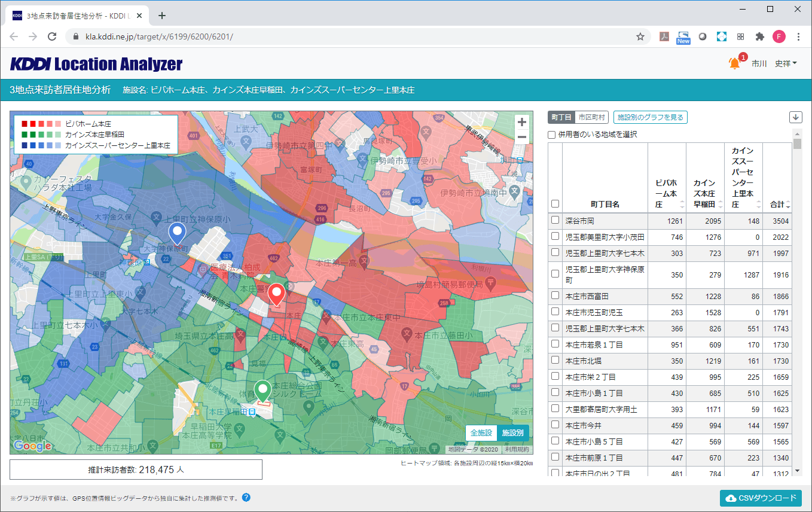Check the 本庄市児玉町児玉 row checkbox
The image size is (812, 512).
tap(555, 312)
